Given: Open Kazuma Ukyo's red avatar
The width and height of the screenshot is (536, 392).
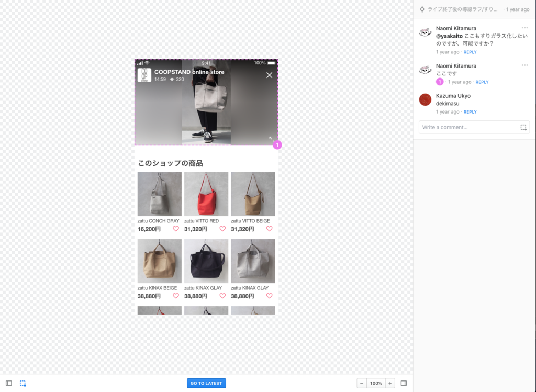Looking at the screenshot, I should 425,99.
